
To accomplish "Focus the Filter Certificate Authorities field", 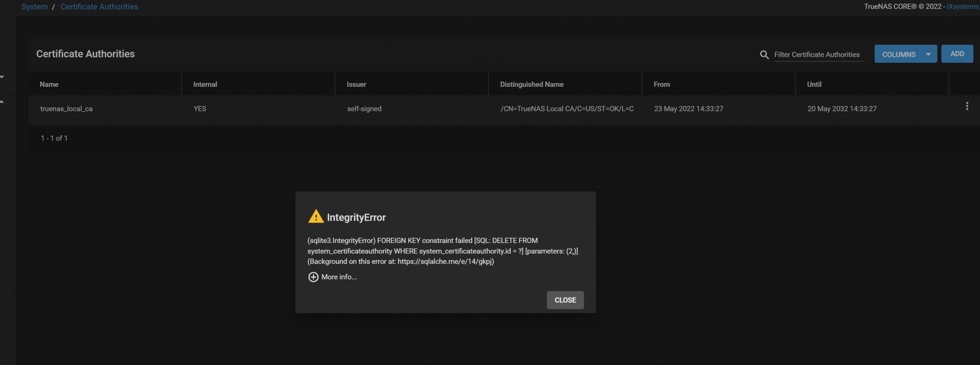I will click(x=819, y=55).
